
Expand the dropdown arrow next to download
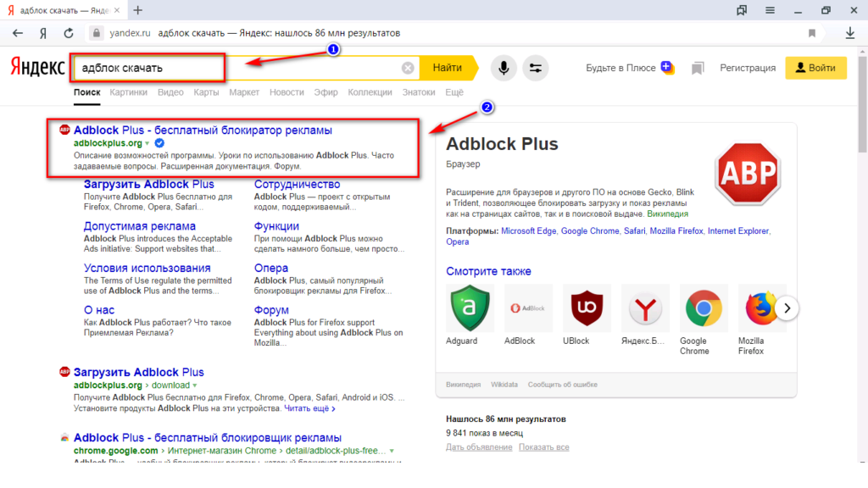coord(195,385)
